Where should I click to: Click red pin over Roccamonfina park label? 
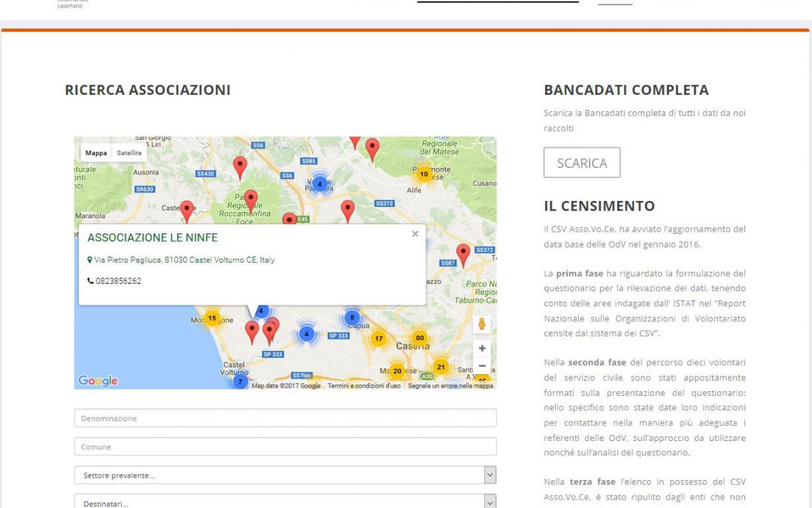coord(250,201)
